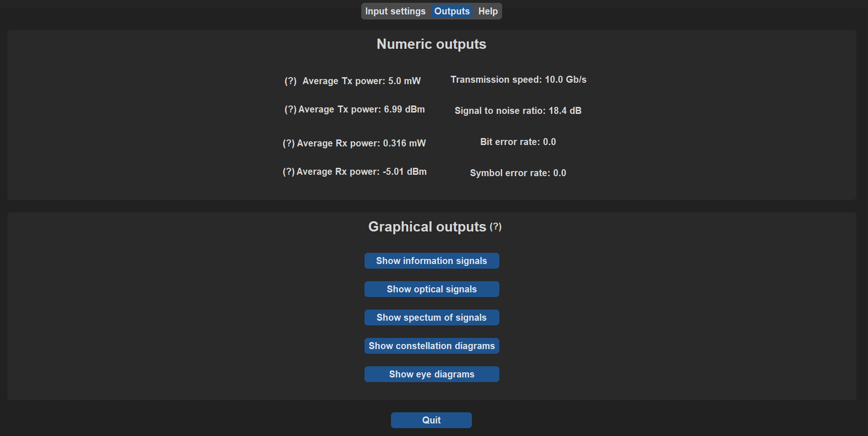Click the (?) beside Average Tx power in dBm
This screenshot has height=436, width=868.
click(289, 109)
